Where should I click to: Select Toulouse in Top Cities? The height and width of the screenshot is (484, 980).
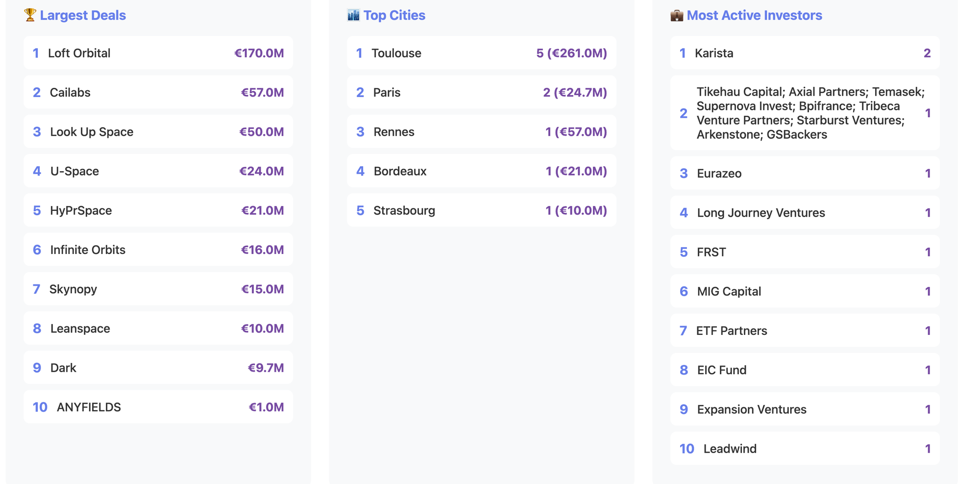tap(481, 53)
